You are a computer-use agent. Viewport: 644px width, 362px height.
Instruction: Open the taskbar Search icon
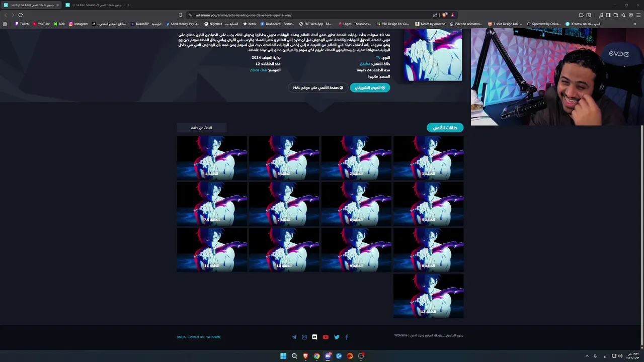click(294, 356)
